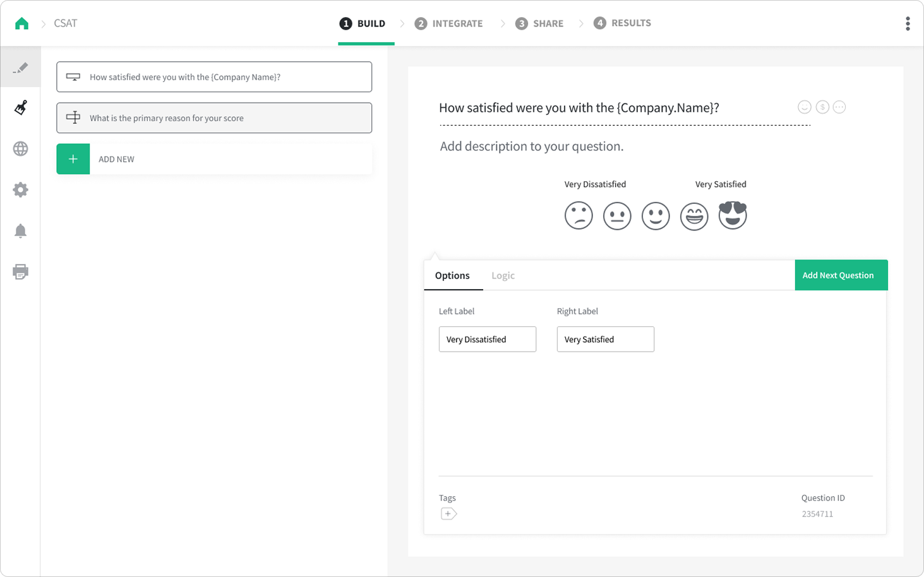Click the green Add New button

point(73,159)
